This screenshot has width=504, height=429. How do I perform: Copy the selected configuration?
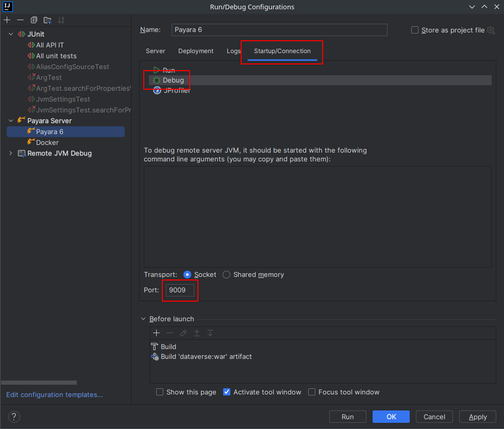(x=33, y=20)
